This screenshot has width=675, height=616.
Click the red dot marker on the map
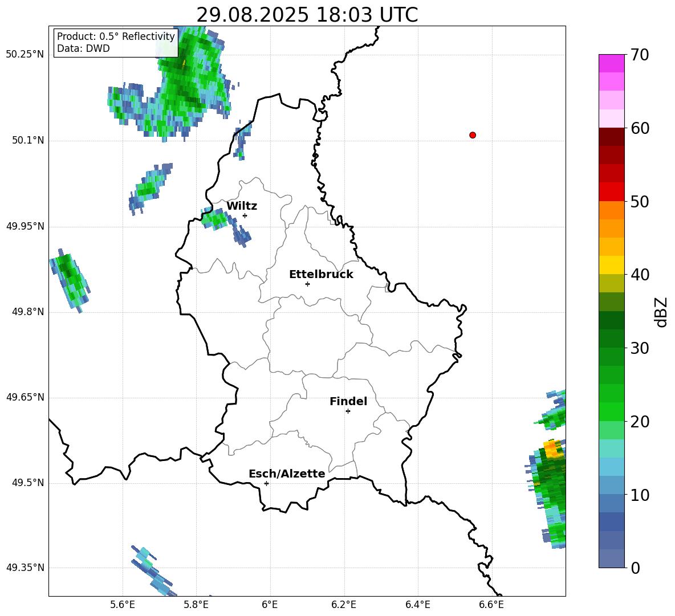click(473, 135)
